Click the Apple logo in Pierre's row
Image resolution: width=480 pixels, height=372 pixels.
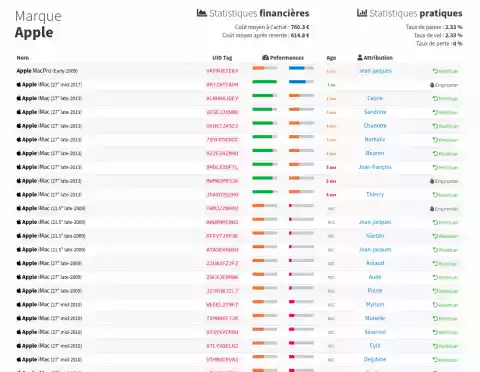[19, 291]
